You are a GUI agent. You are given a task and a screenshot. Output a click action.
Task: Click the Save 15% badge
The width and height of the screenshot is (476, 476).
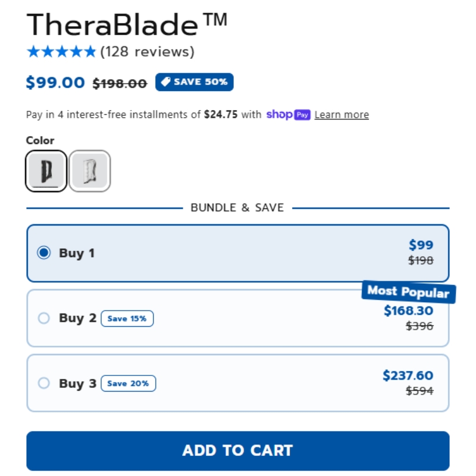pyautogui.click(x=127, y=318)
